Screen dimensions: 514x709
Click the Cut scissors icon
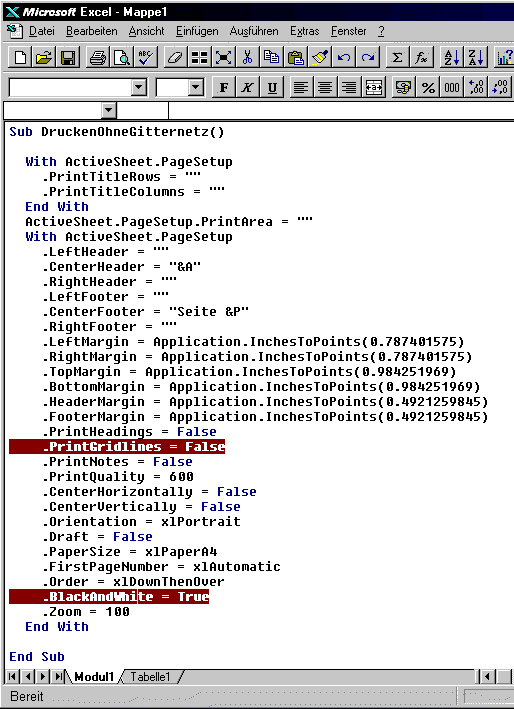(x=247, y=58)
